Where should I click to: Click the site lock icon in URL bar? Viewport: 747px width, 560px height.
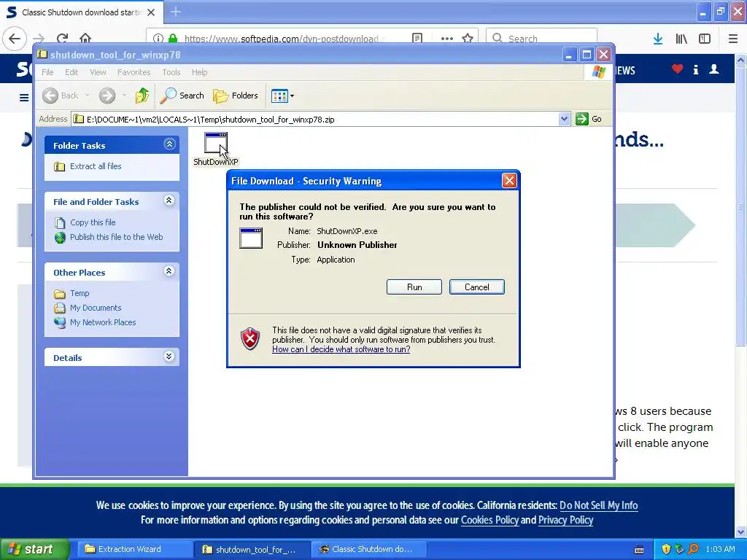(x=173, y=39)
